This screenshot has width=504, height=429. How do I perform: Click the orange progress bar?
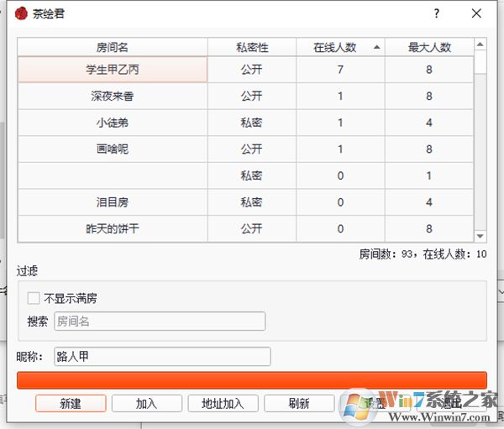point(252,380)
